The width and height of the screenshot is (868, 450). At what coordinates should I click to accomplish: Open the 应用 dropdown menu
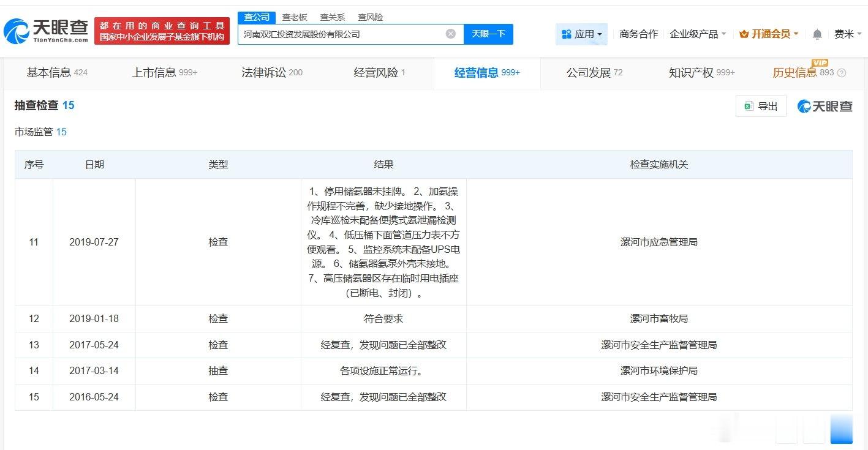coord(581,34)
